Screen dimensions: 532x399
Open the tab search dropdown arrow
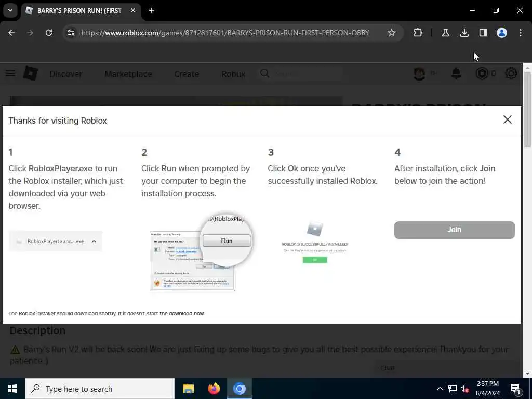10,10
